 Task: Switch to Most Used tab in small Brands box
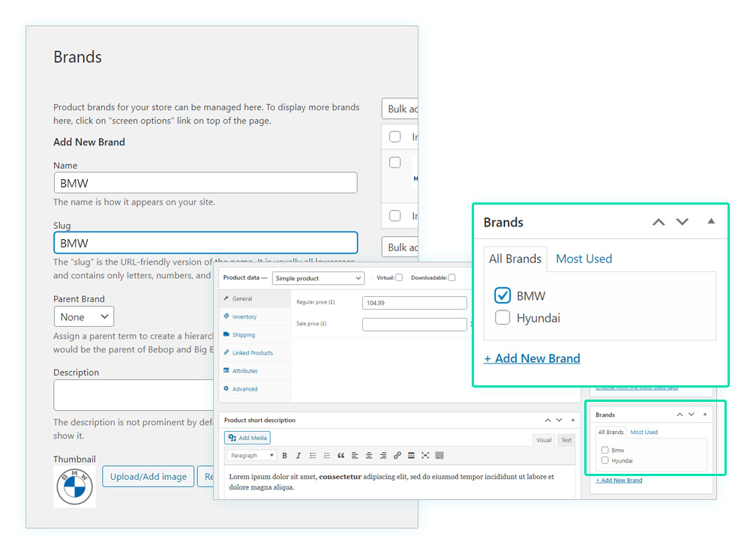643,433
